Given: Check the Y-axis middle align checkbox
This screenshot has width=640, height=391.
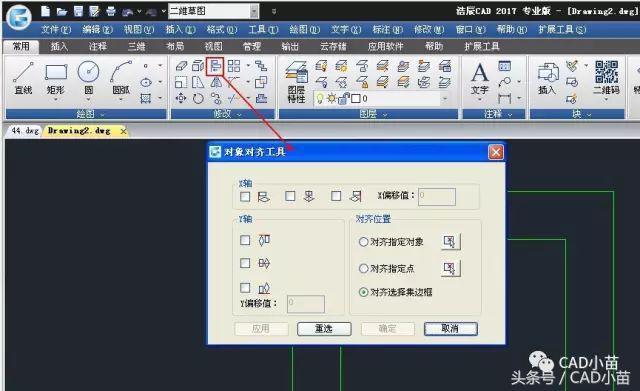Looking at the screenshot, I should click(245, 263).
